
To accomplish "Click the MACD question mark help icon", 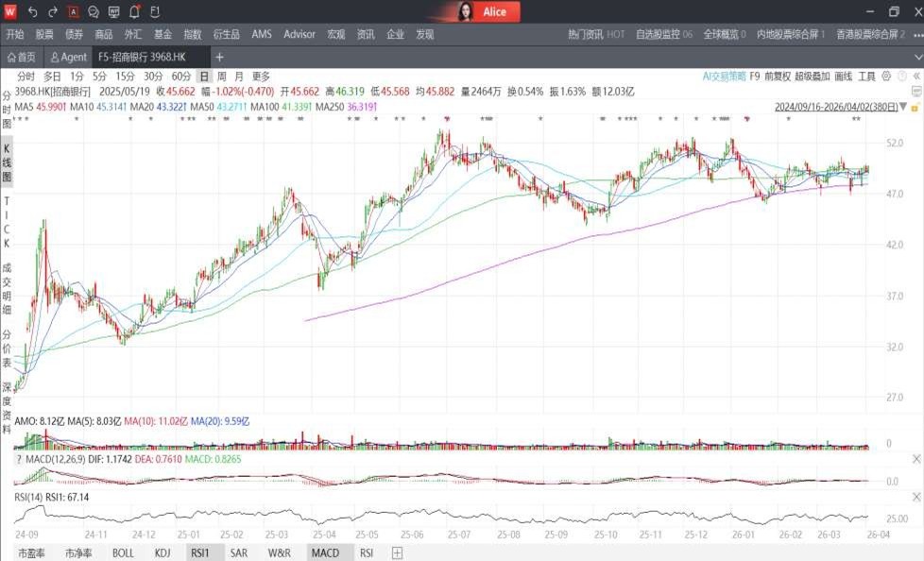I will click(x=18, y=458).
